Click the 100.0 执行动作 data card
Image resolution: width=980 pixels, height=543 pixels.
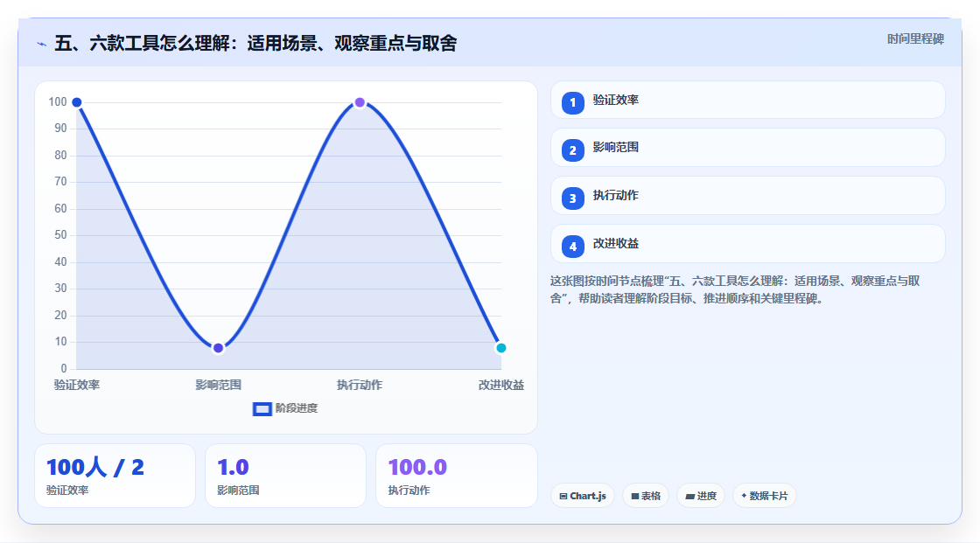tap(456, 476)
